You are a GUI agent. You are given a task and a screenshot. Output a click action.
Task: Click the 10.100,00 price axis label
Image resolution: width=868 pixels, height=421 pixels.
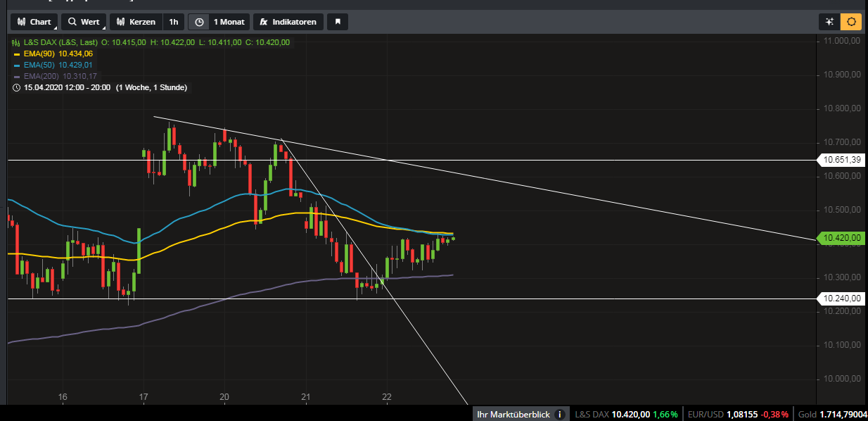[x=842, y=345]
